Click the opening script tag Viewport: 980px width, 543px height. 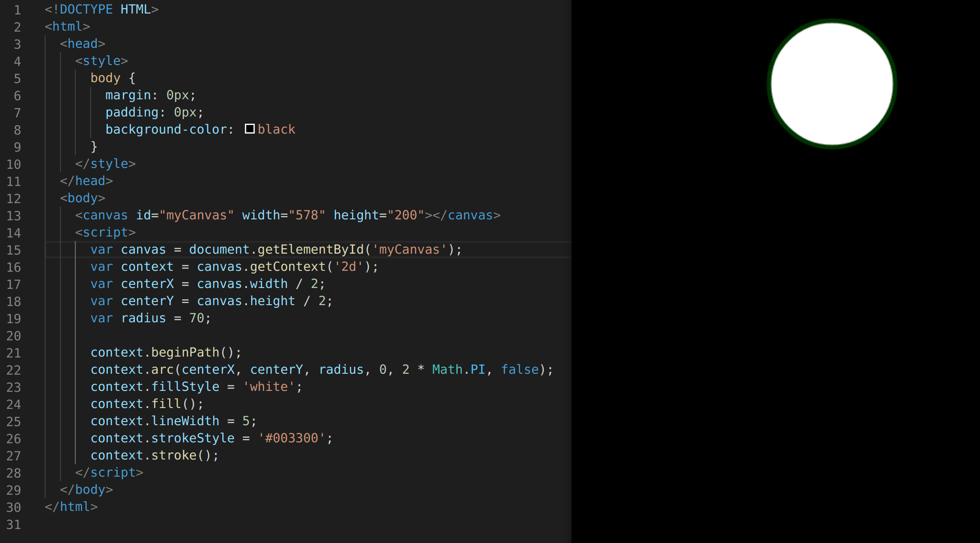(106, 232)
